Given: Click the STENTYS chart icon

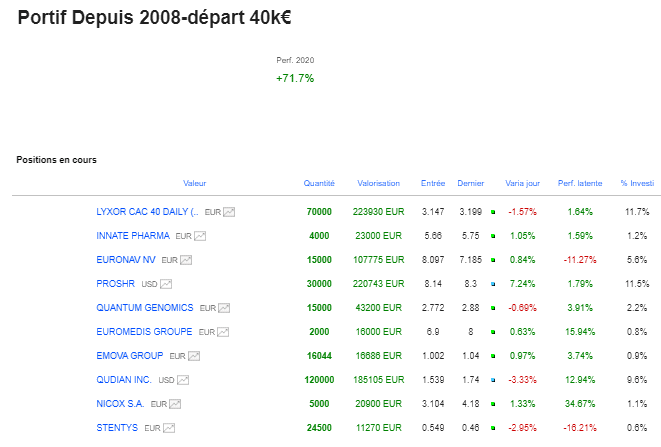Looking at the screenshot, I should coord(171,428).
